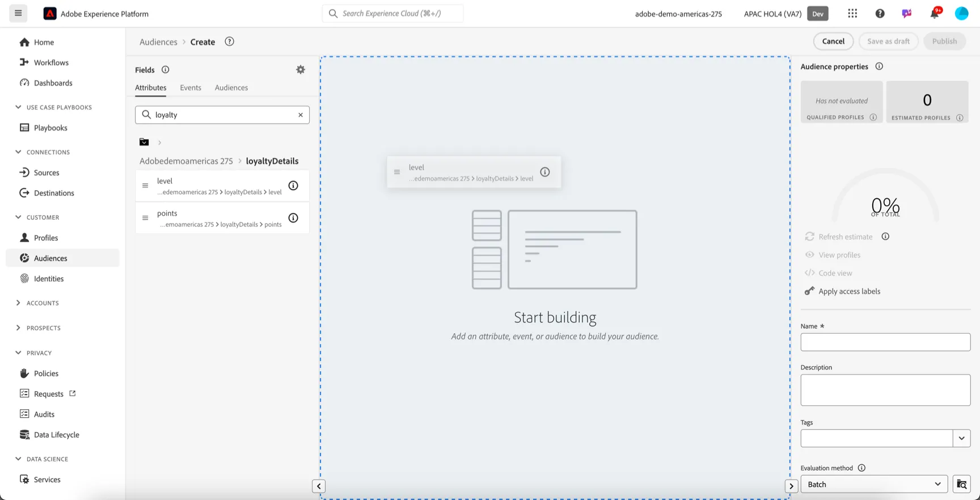Open the Tags dropdown arrow

point(962,438)
